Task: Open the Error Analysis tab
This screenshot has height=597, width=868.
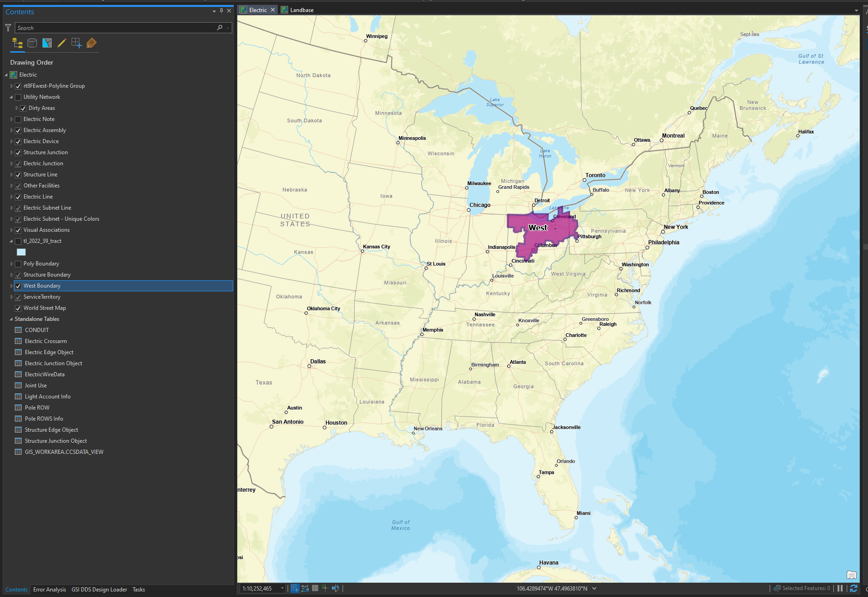Action: pyautogui.click(x=49, y=590)
